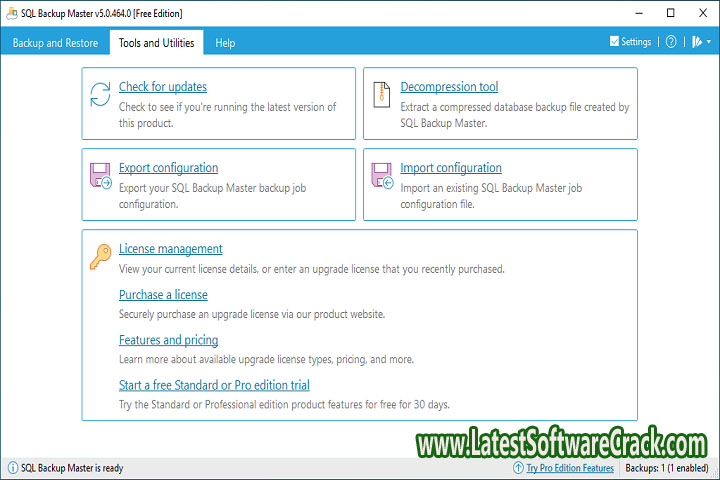Click the feedback flag icon in header
720x480 pixels.
[697, 42]
